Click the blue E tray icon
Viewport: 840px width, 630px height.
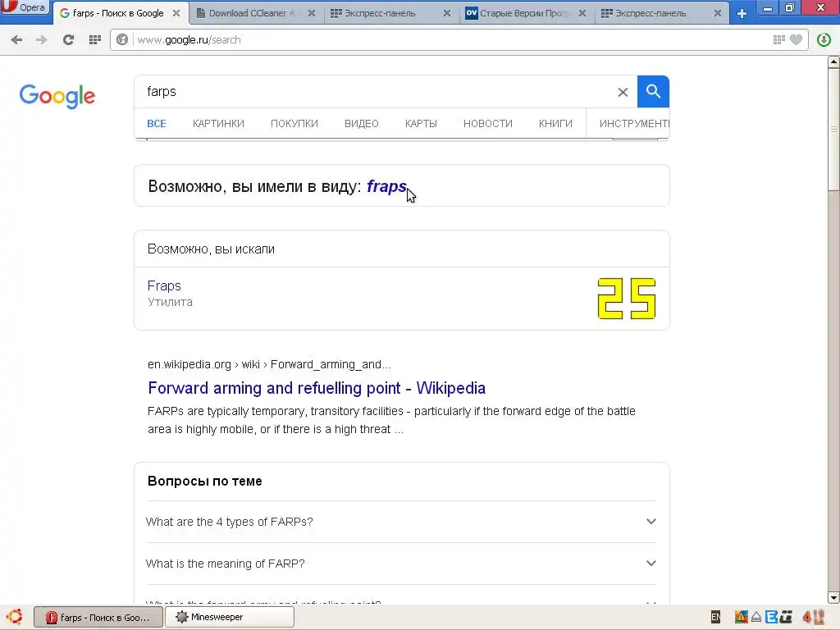coord(771,617)
